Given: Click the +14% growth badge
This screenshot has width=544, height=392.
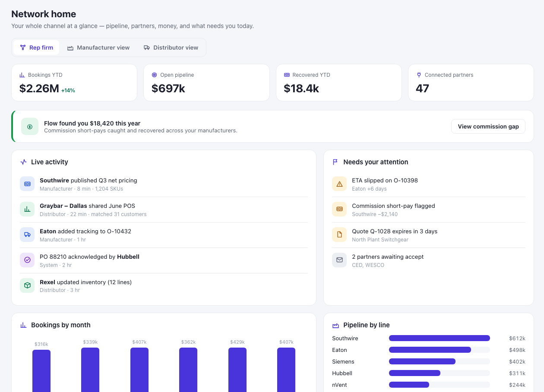Looking at the screenshot, I should [x=68, y=91].
